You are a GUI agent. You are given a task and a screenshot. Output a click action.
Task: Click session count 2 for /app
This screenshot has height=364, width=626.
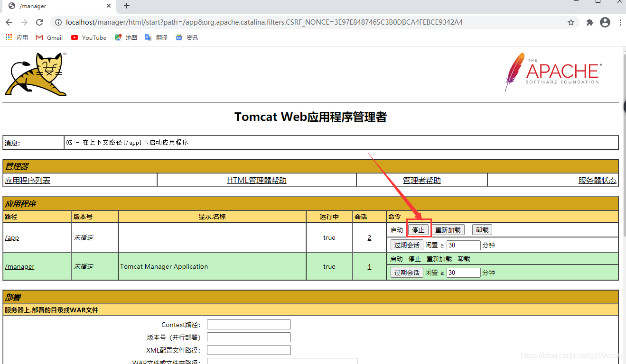tap(369, 237)
